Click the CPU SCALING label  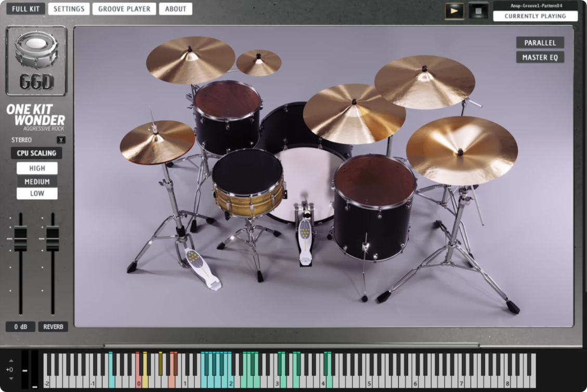coord(36,153)
